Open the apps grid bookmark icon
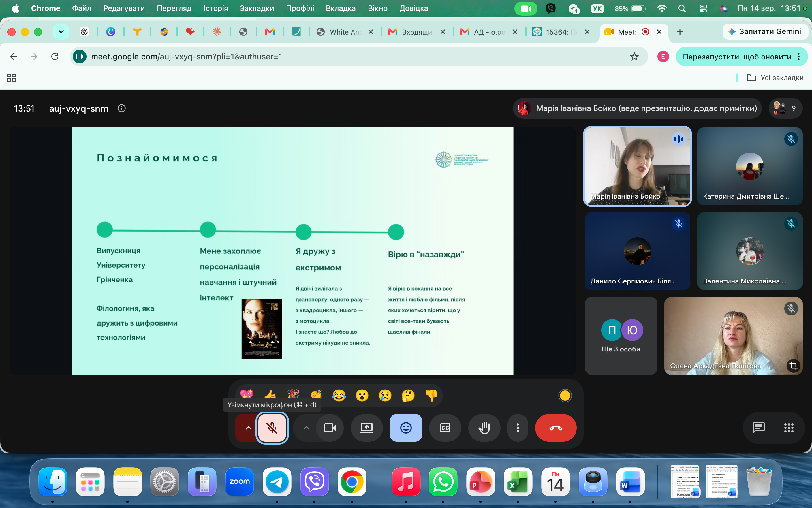Image resolution: width=812 pixels, height=508 pixels. (x=12, y=78)
